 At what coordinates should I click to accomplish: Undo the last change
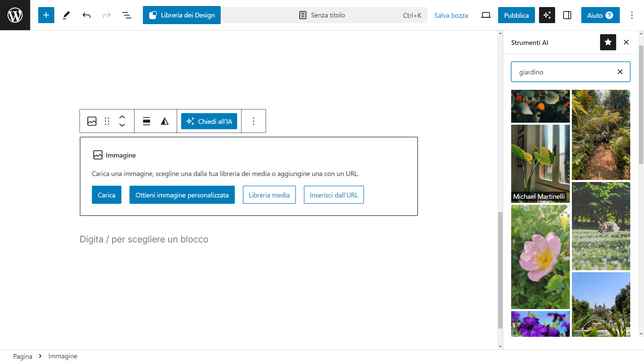87,15
